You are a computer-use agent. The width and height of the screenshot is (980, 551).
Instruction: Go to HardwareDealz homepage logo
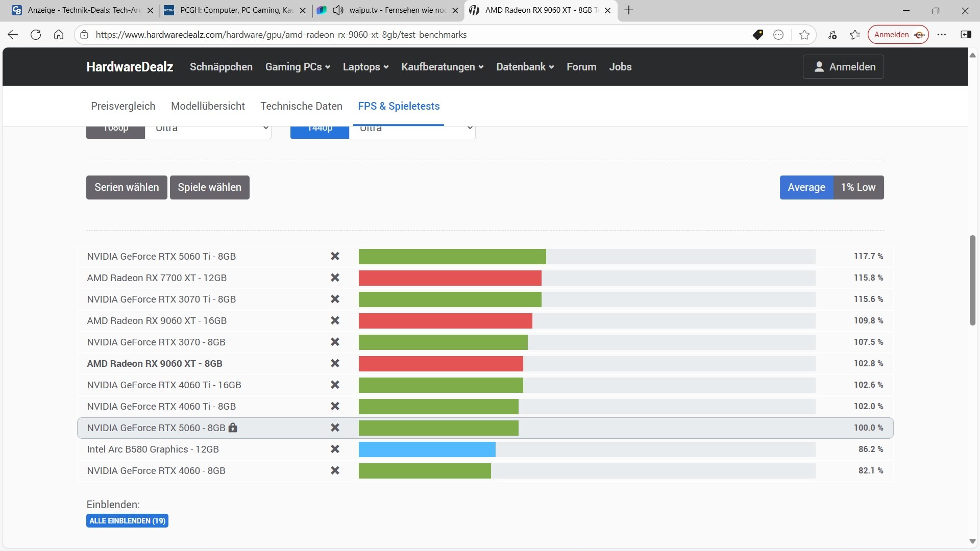130,67
